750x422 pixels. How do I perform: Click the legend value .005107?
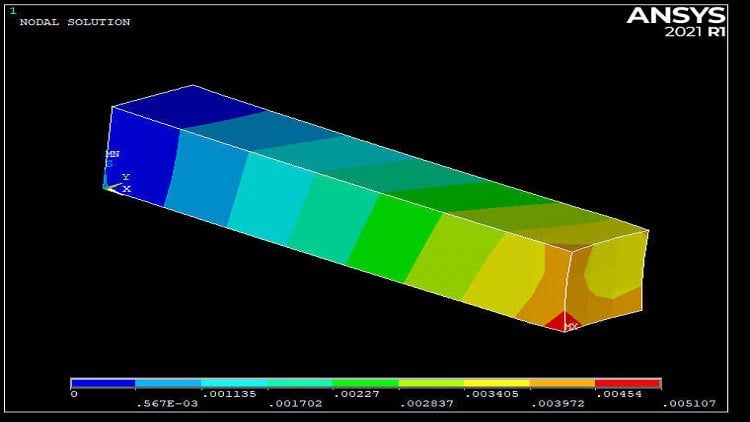689,404
